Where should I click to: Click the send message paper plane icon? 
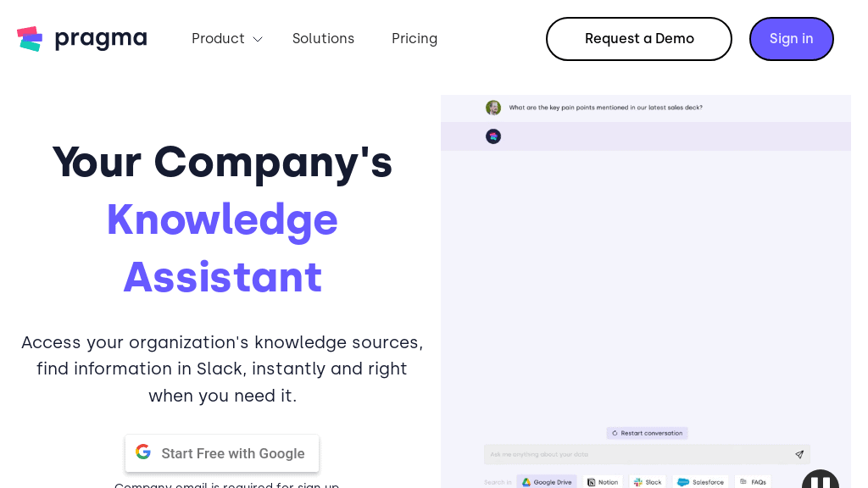[x=798, y=454]
